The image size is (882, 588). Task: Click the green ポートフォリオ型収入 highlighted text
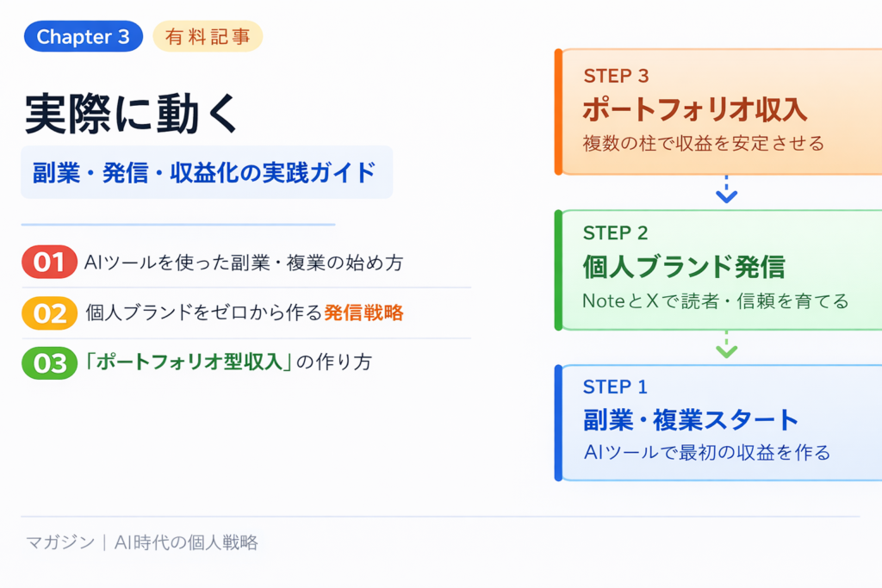click(x=189, y=362)
